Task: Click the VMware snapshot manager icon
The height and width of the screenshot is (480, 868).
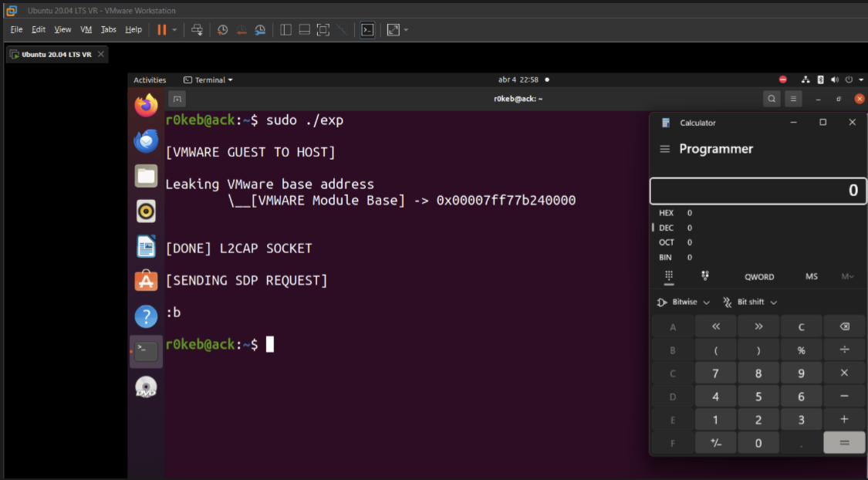Action: click(260, 30)
